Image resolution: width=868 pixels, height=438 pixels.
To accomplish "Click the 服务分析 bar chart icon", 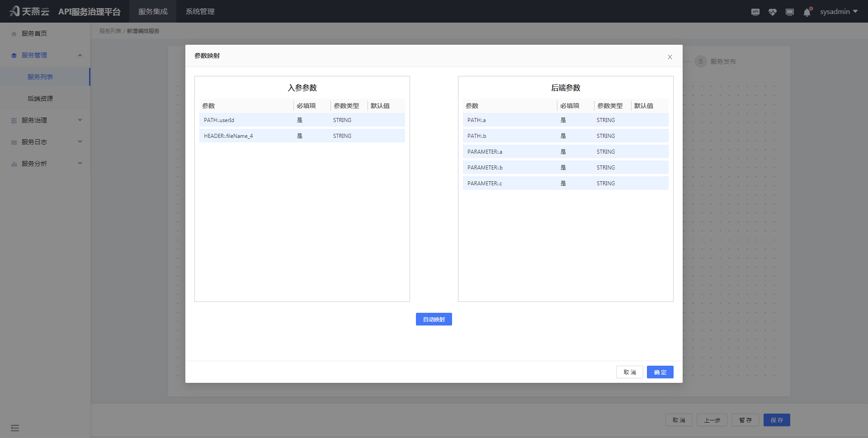I will point(13,163).
